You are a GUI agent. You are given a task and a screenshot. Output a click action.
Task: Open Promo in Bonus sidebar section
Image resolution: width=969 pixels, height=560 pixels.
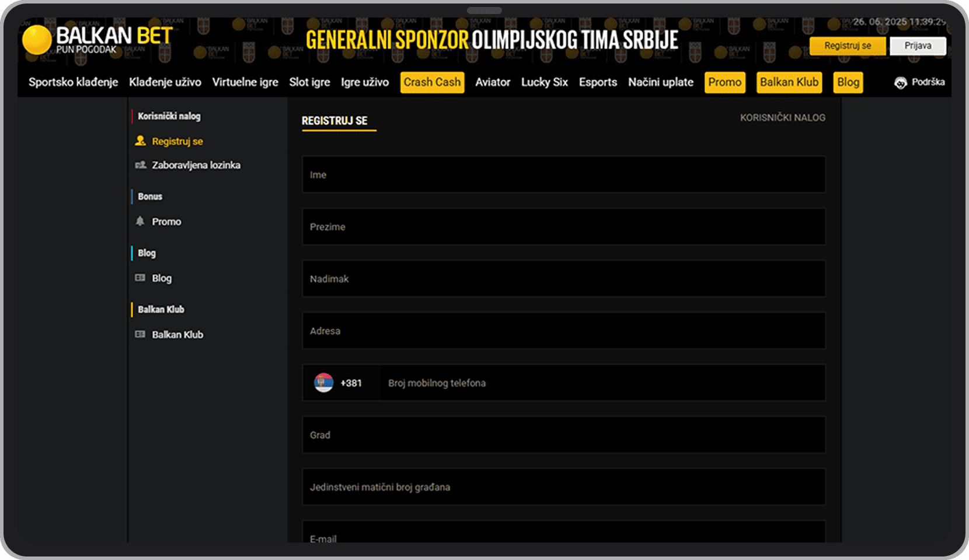[166, 222]
